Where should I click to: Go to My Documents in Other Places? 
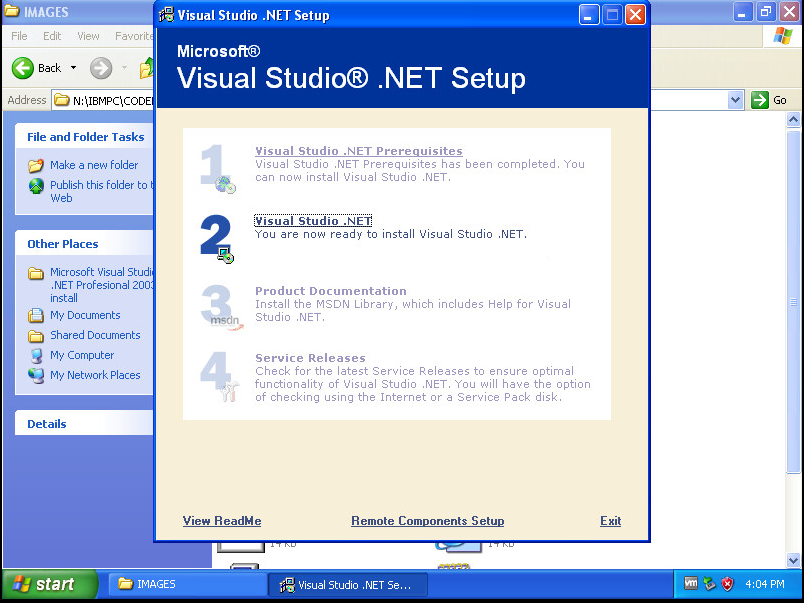(x=85, y=315)
